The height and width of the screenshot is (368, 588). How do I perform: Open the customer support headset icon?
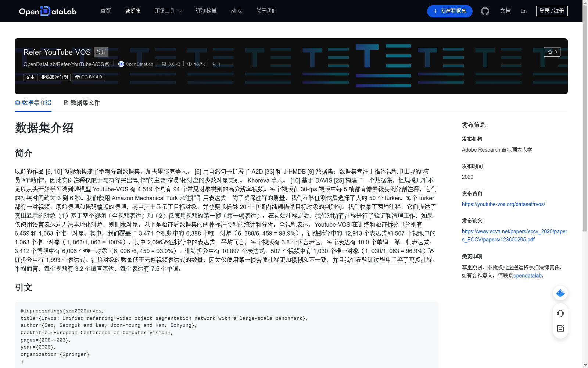[x=560, y=313]
